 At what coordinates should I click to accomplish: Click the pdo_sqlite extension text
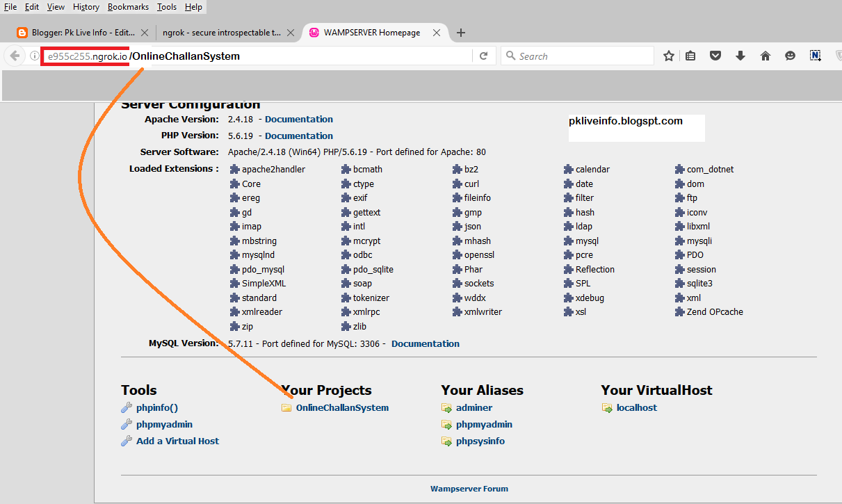[373, 270]
